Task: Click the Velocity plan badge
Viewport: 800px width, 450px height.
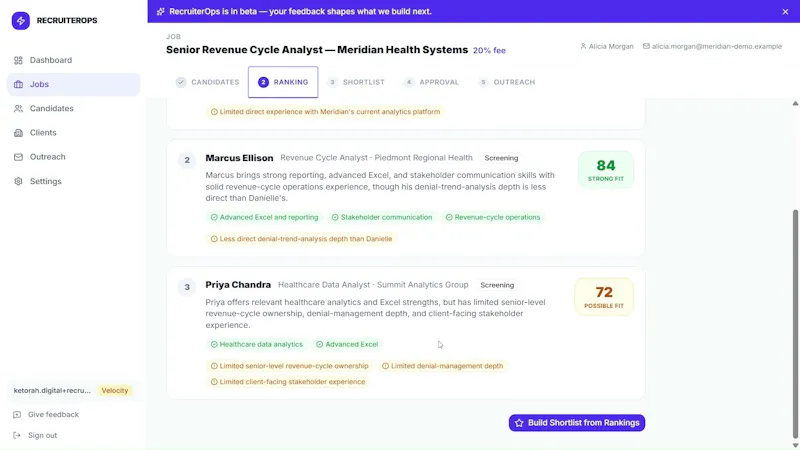Action: pos(115,390)
